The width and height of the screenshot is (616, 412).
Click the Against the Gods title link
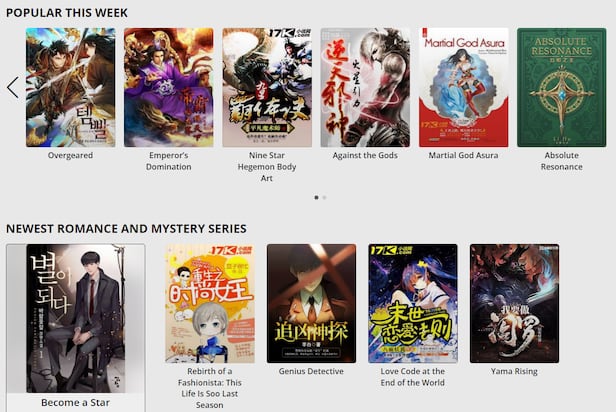click(x=365, y=155)
